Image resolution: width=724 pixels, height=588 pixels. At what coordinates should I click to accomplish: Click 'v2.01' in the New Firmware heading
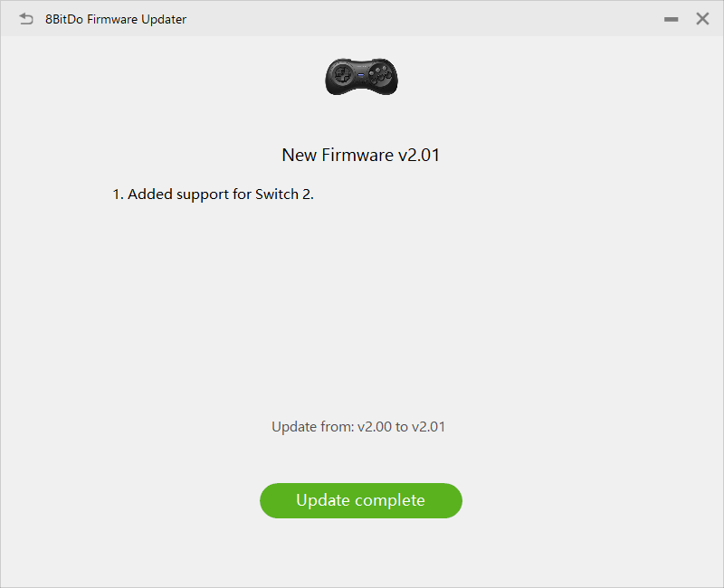(x=419, y=155)
